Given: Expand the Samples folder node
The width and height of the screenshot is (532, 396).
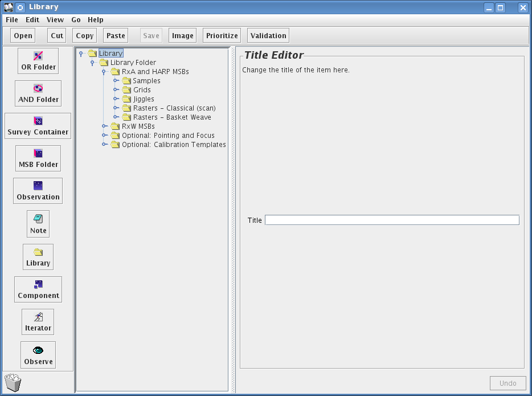Looking at the screenshot, I should pos(115,81).
